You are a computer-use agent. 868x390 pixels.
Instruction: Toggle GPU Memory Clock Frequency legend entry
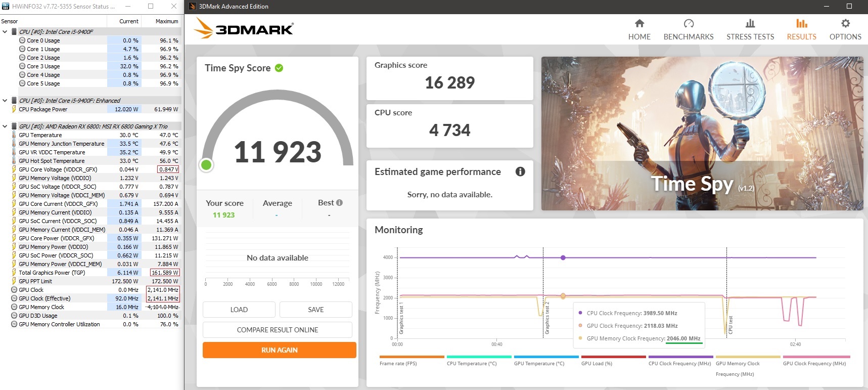(748, 366)
